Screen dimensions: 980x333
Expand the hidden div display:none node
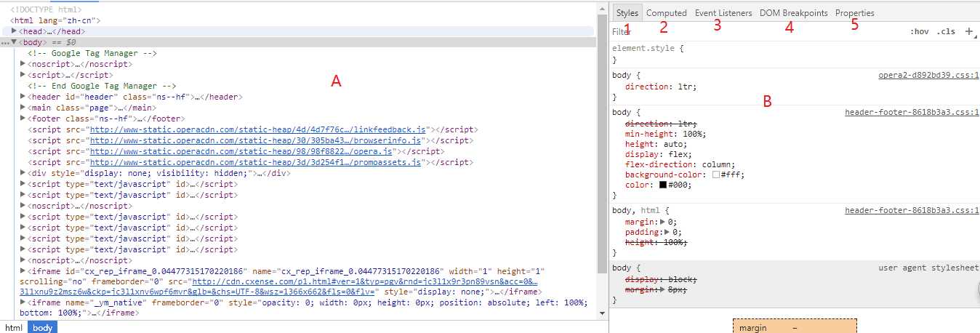tap(23, 173)
